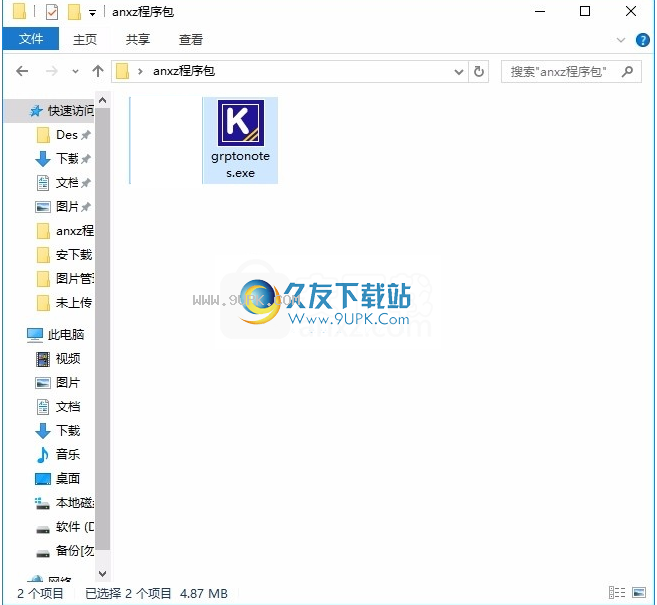The height and width of the screenshot is (605, 657).
Task: Switch to details view in status bar
Action: coord(617,593)
